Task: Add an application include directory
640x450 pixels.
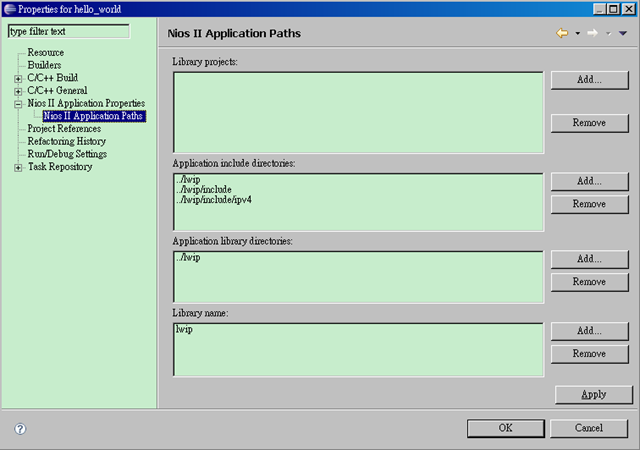Action: point(589,181)
